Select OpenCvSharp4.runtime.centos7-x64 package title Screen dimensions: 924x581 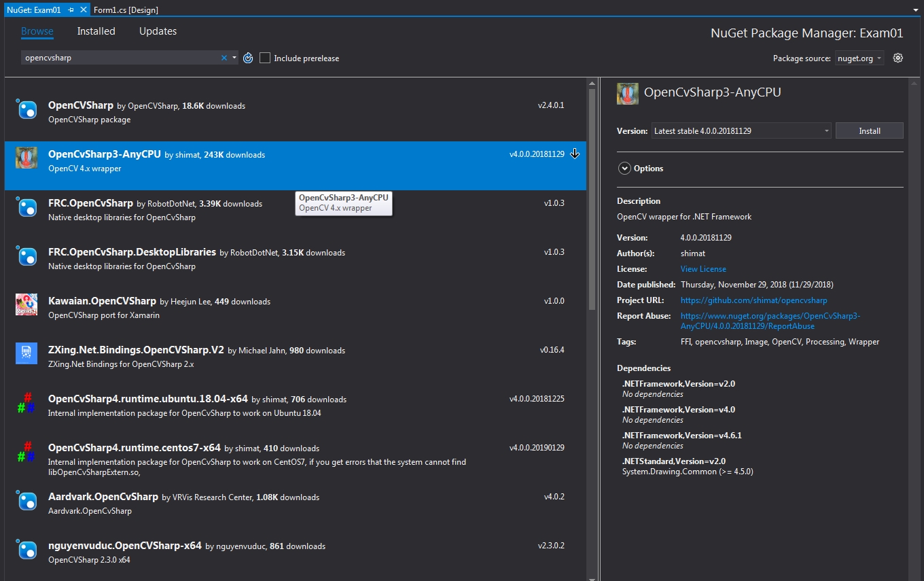point(135,448)
